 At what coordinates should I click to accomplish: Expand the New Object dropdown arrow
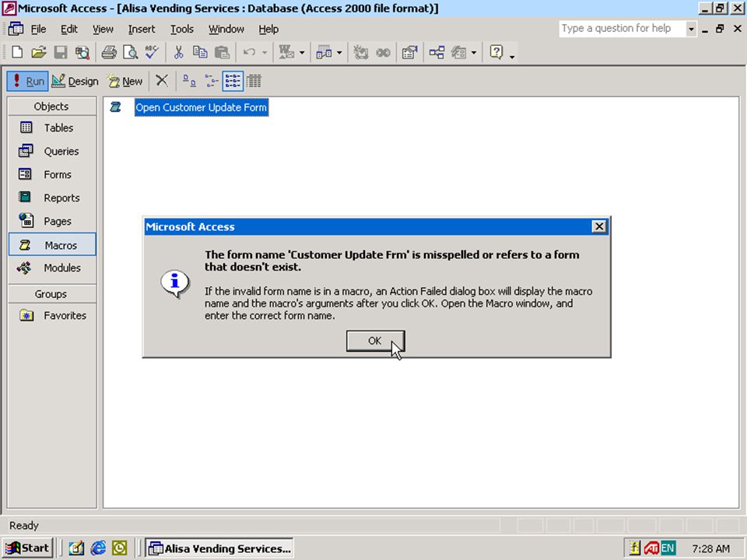click(474, 52)
